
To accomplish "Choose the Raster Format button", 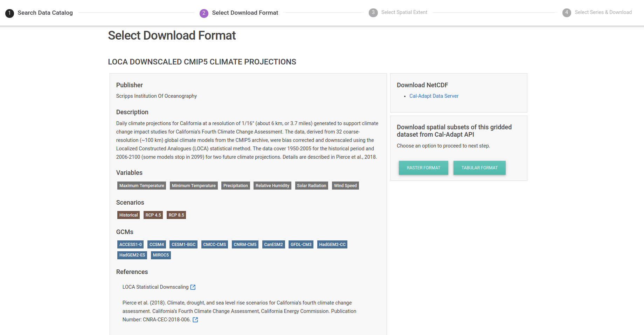I will (423, 168).
